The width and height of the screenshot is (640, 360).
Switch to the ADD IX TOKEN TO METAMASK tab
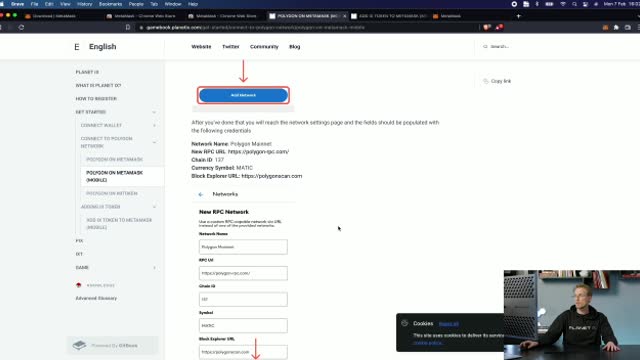[x=389, y=16]
